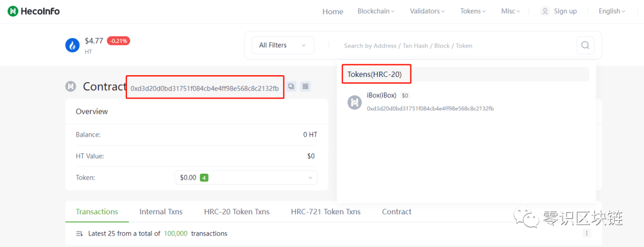Open the three-dot options menu for transactions
Screen dimensions: 644x247
tap(587, 233)
